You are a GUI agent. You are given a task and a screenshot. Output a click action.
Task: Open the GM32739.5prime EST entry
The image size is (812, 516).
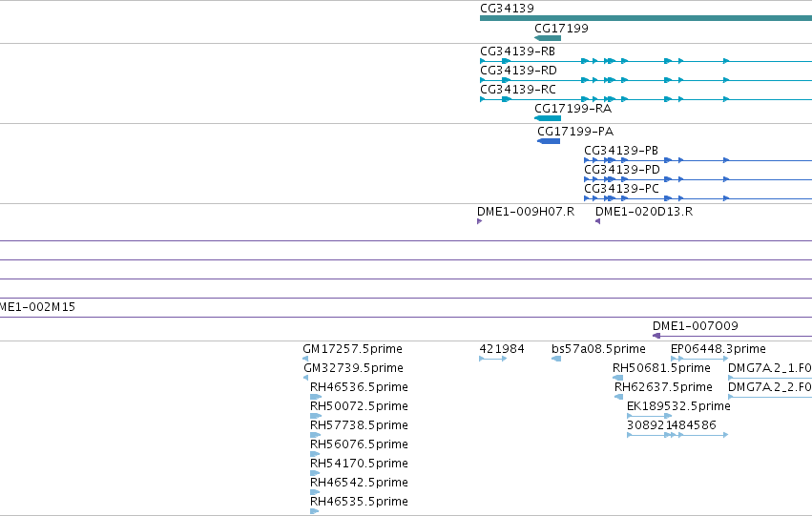coord(353,368)
